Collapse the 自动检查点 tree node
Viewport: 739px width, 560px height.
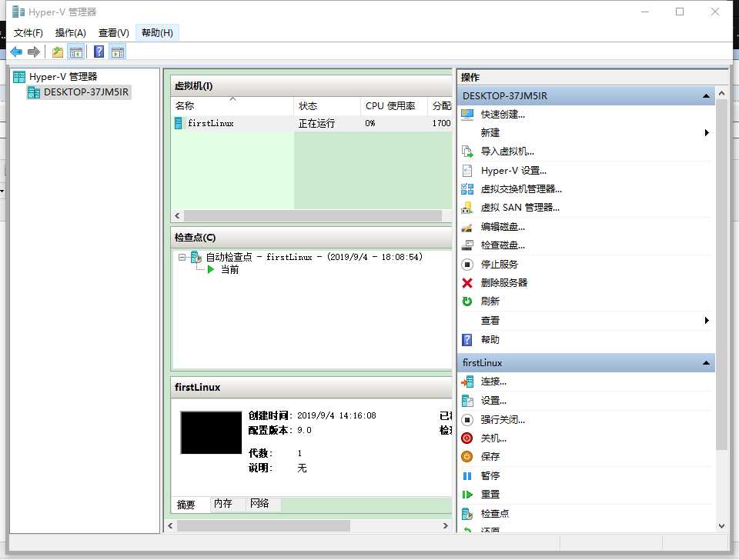click(x=182, y=257)
